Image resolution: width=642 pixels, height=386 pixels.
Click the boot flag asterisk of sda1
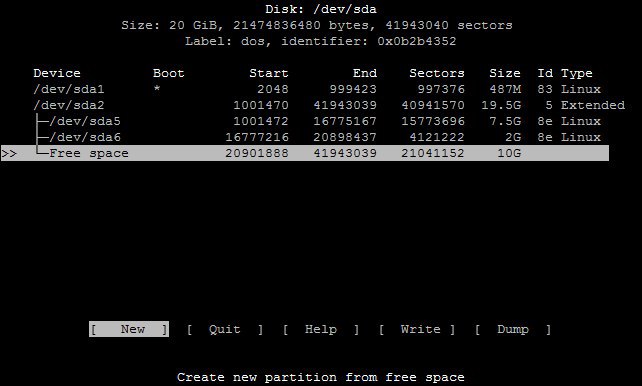[x=157, y=89]
